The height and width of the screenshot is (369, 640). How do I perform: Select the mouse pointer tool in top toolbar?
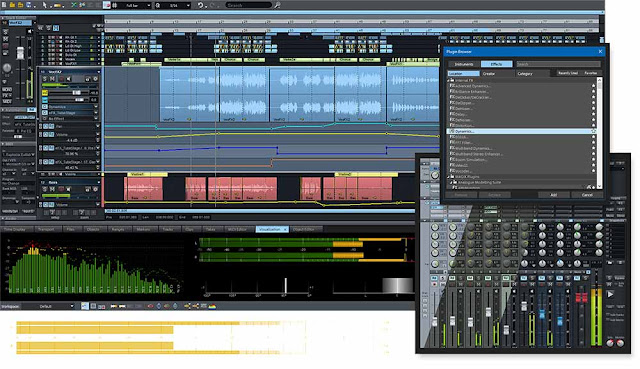point(44,5)
